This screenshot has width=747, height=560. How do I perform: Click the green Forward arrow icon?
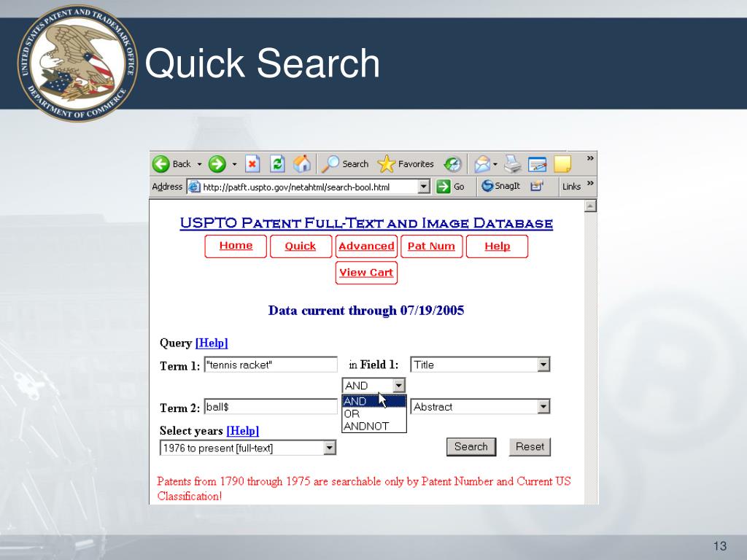click(x=217, y=164)
